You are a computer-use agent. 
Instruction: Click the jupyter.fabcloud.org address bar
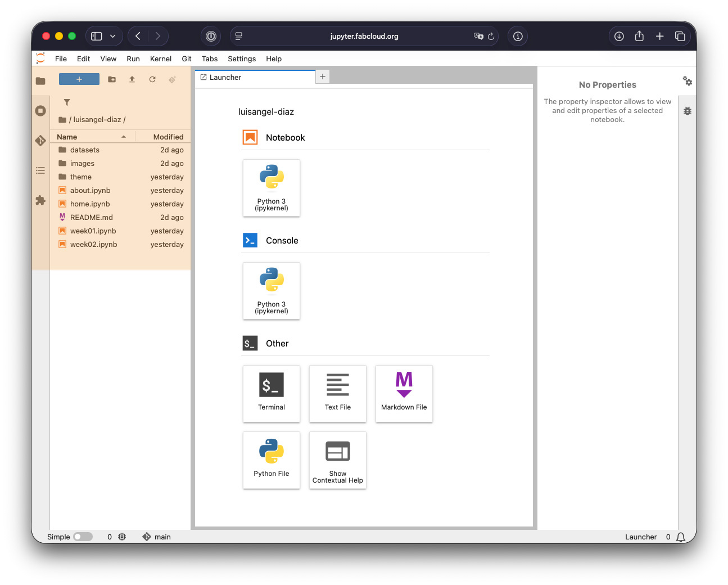(364, 36)
